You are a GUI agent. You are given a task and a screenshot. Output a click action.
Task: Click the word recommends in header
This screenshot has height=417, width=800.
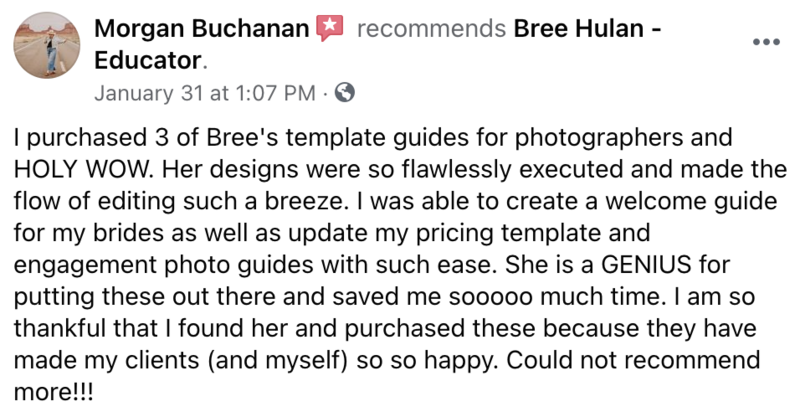(432, 29)
